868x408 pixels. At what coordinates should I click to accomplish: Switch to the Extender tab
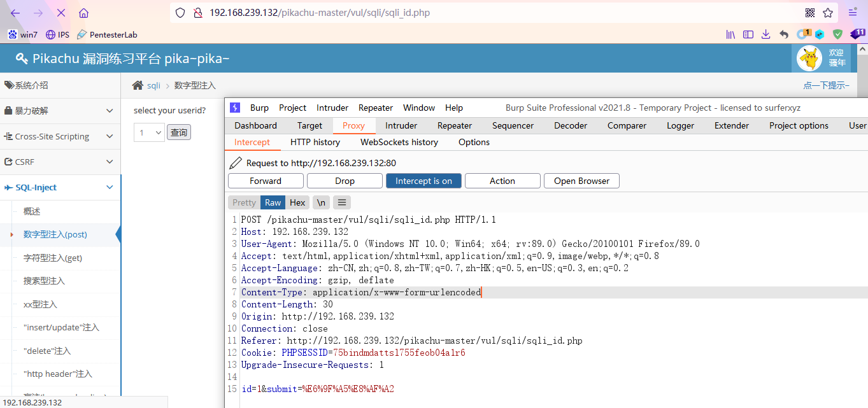tap(732, 125)
